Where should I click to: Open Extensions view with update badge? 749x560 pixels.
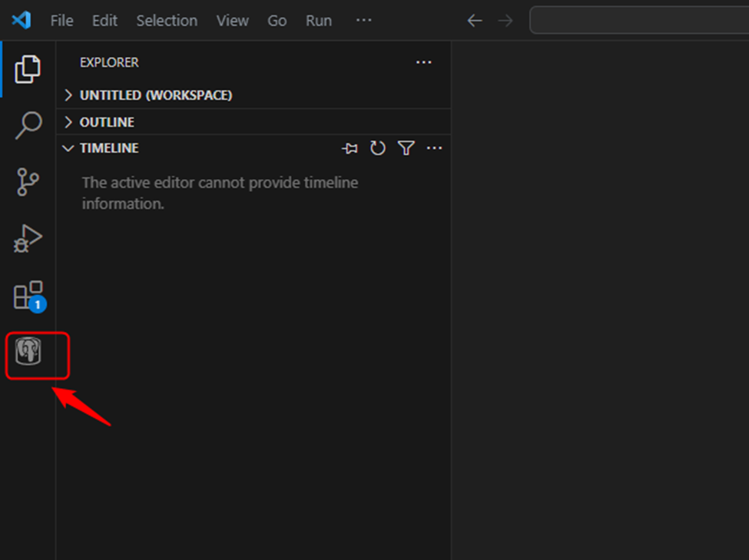coord(30,297)
